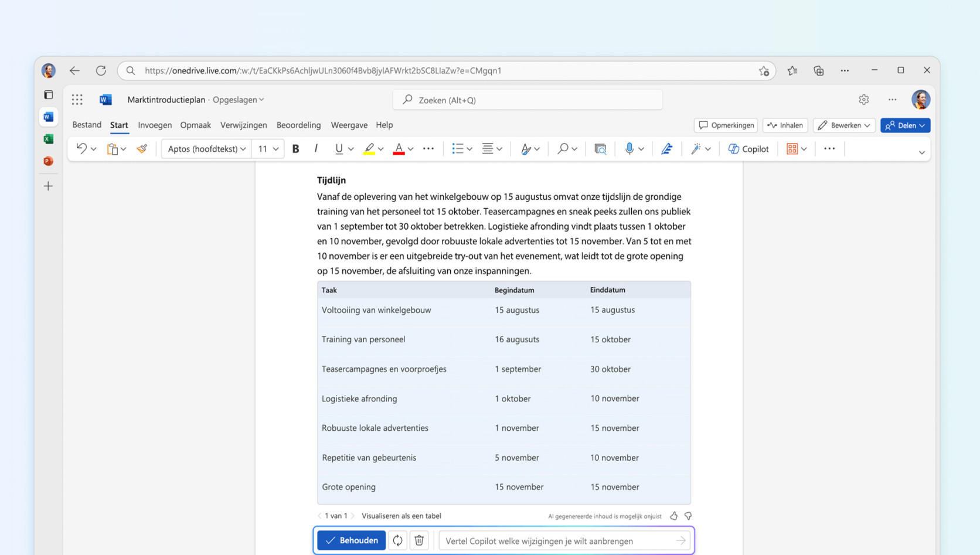Open the Opmaak tab
Image resolution: width=980 pixels, height=555 pixels.
coord(195,125)
